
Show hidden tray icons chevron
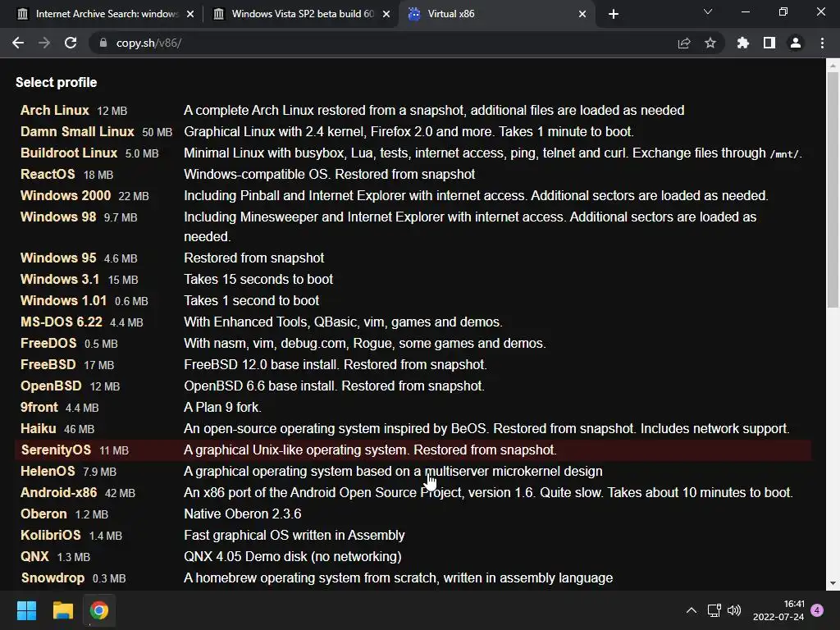[x=692, y=610]
